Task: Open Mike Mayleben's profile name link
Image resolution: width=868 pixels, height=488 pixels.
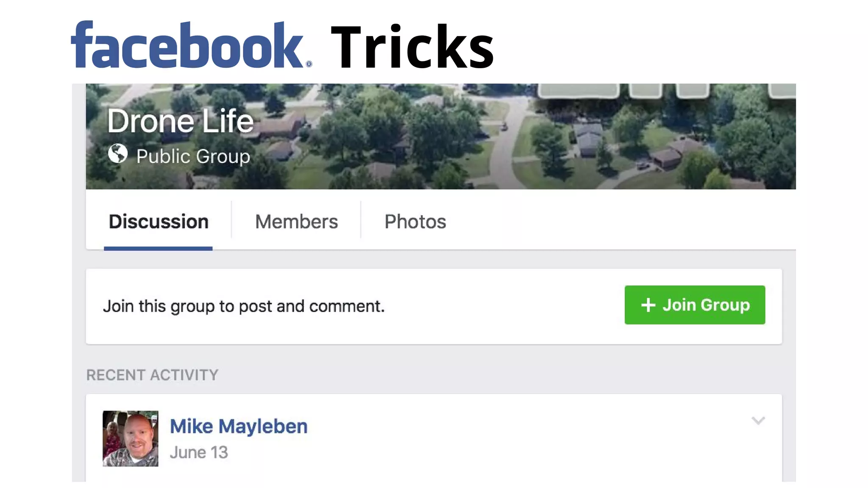Action: (239, 426)
